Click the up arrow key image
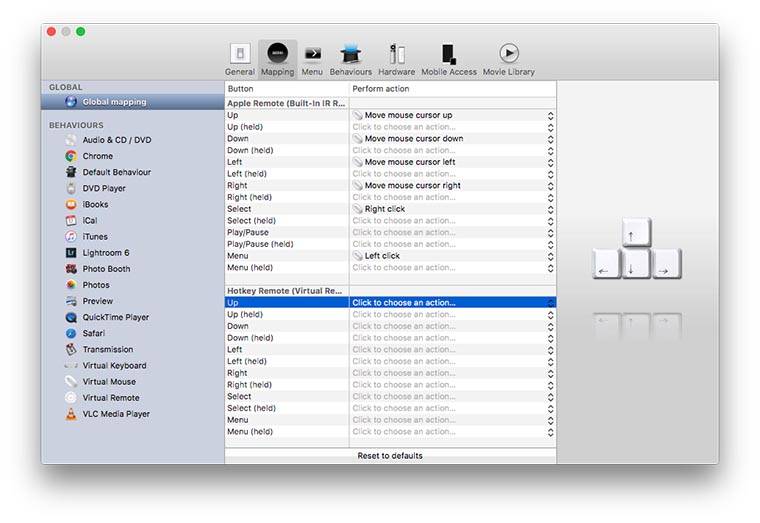 636,233
